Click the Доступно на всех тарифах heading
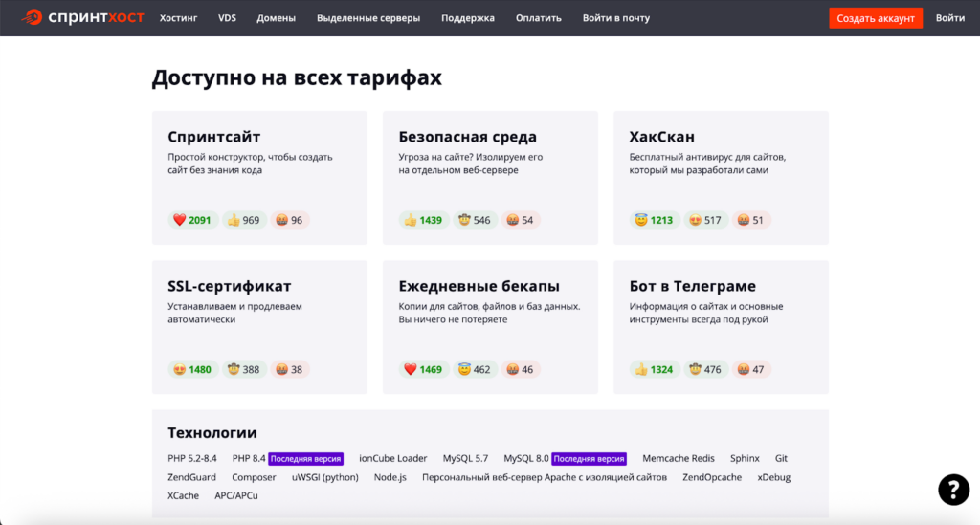Image resolution: width=980 pixels, height=525 pixels. click(297, 77)
